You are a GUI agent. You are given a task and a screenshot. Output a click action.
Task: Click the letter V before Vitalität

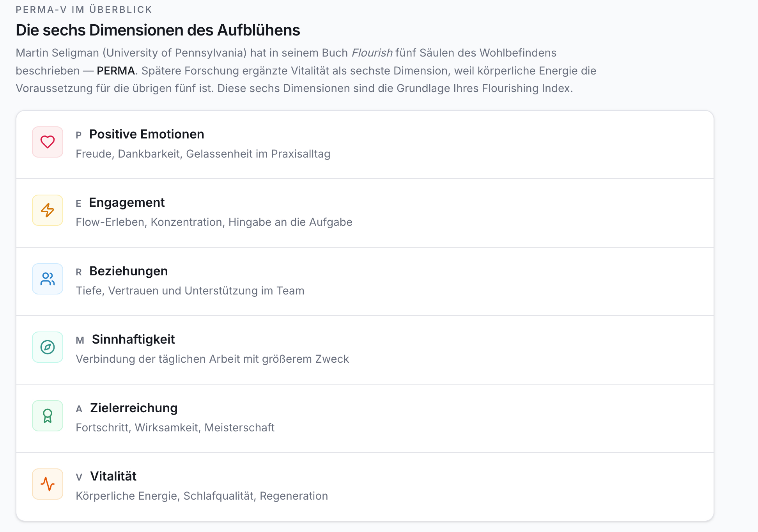click(x=79, y=477)
